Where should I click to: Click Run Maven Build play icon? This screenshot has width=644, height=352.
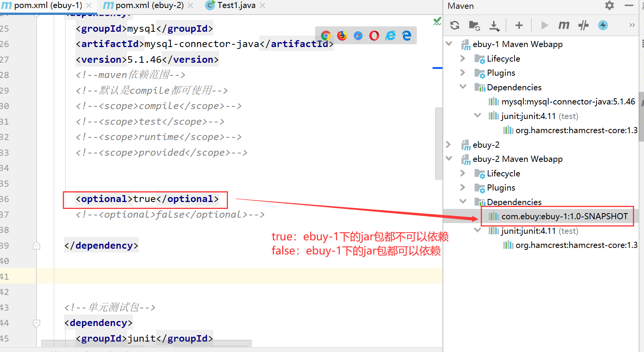pyautogui.click(x=544, y=25)
